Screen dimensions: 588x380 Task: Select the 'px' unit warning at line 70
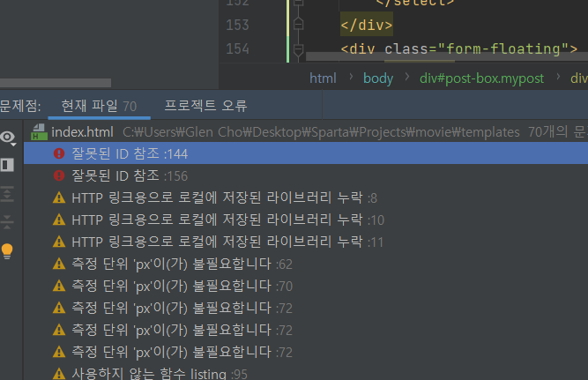[x=306, y=287]
